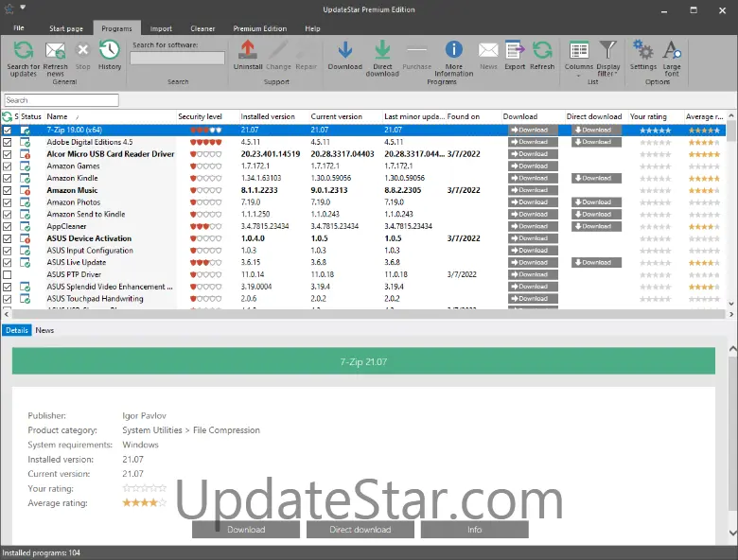Click the programs list horizontal scrollbar

click(368, 314)
